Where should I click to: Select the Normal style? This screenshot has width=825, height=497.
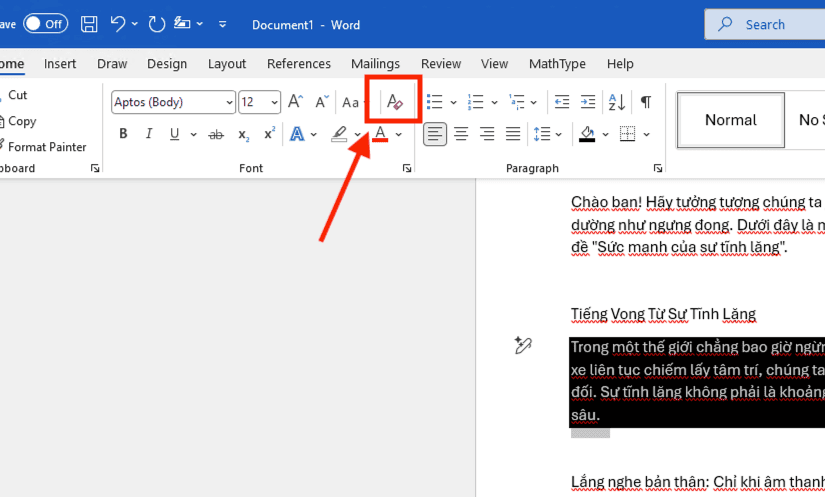coord(731,120)
